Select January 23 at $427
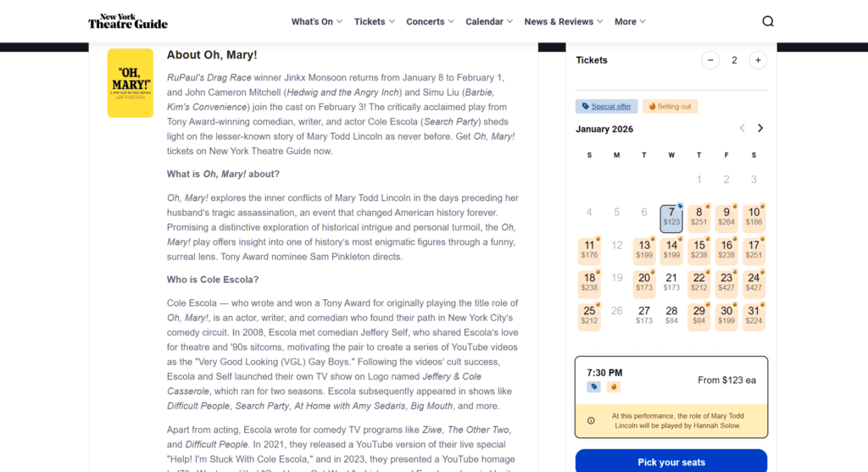 pos(726,283)
